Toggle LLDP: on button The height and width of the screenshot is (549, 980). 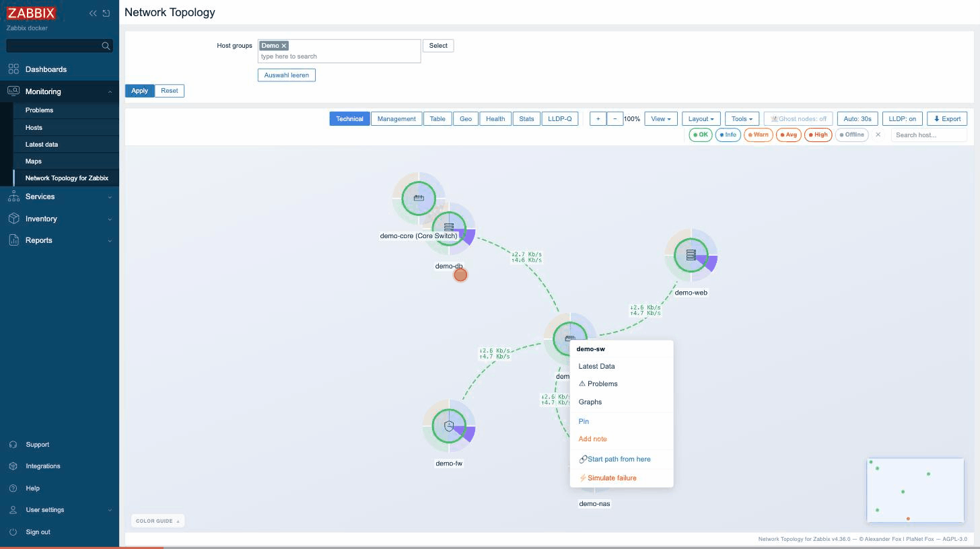[x=903, y=119]
